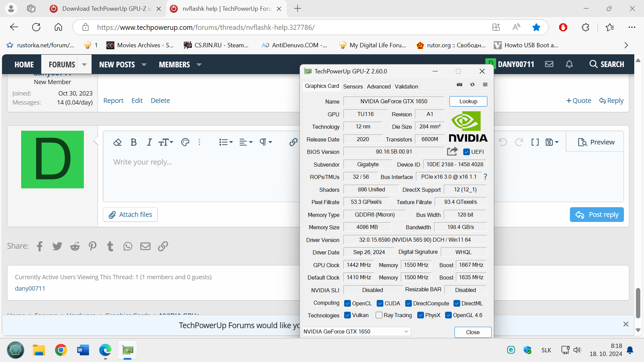Screen dimensions: 644x362
Task: Toggle the Ray Tracing checkbox
Action: [x=379, y=315]
